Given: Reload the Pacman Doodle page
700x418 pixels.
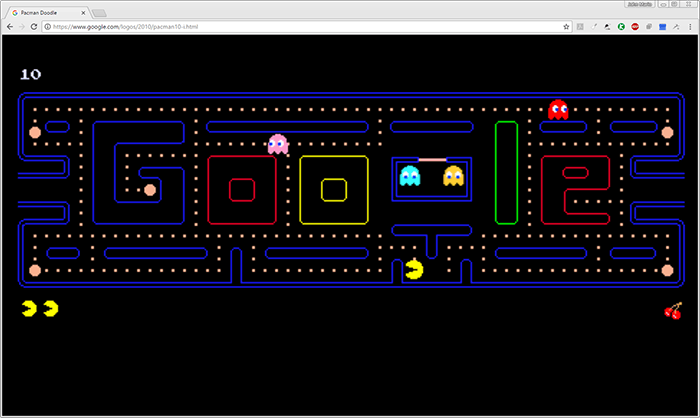Looking at the screenshot, I should [33, 27].
